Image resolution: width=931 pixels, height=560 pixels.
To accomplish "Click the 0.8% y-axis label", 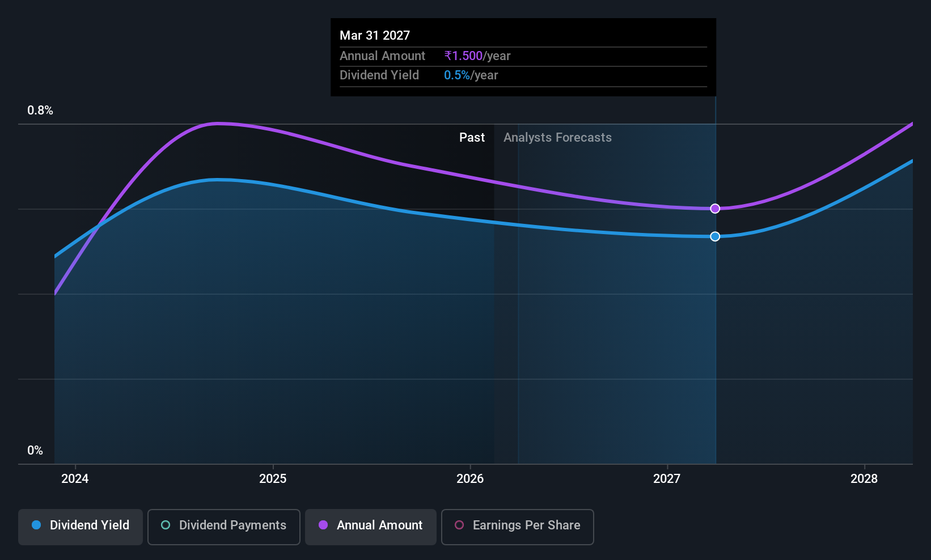I will [40, 111].
